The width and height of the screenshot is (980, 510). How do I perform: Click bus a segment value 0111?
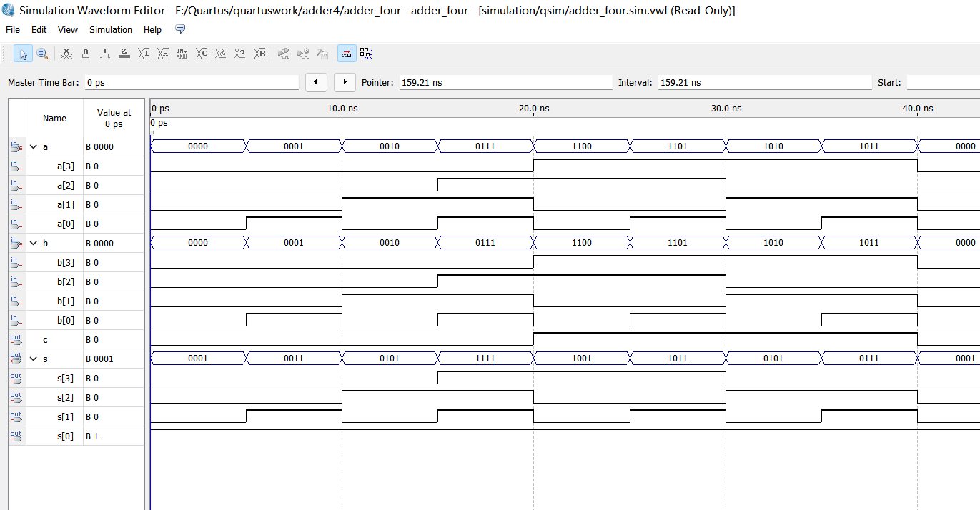click(485, 146)
